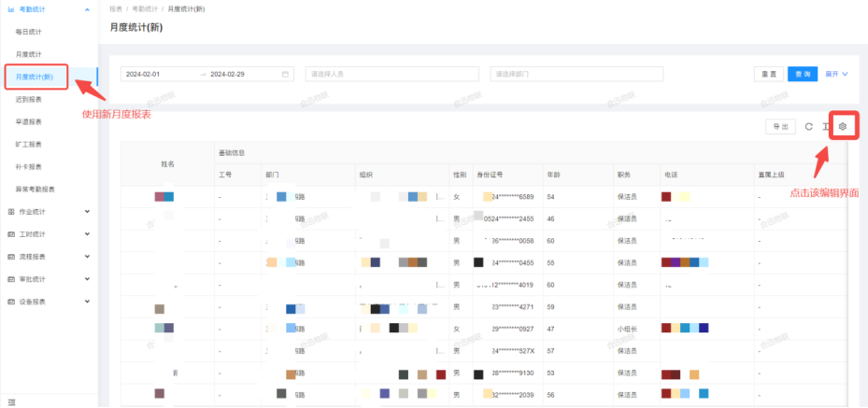The height and width of the screenshot is (408, 868).
Task: Click the ID cell ending in 9130
Action: click(507, 373)
